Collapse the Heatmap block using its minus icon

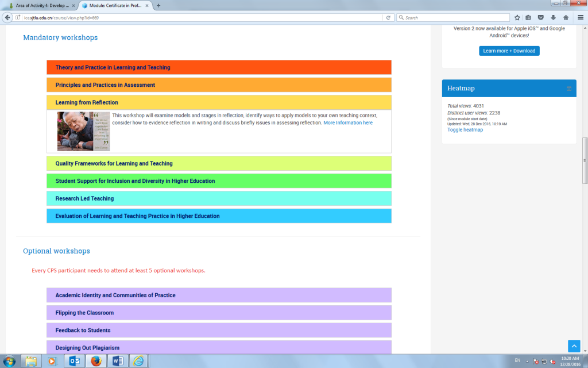569,89
